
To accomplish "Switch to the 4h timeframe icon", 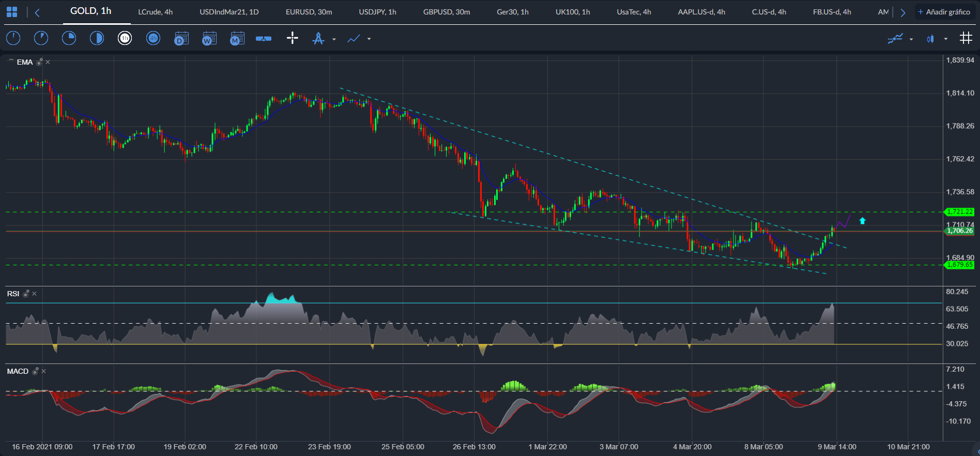I will 153,38.
